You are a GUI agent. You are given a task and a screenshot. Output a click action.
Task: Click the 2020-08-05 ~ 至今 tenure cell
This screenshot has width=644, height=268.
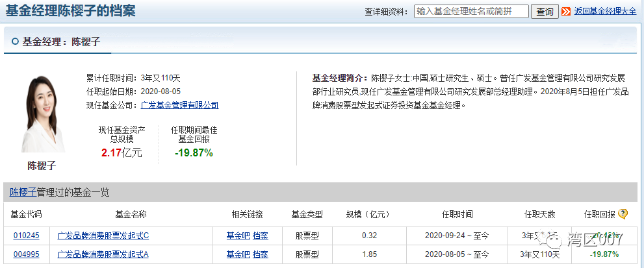pos(457,254)
